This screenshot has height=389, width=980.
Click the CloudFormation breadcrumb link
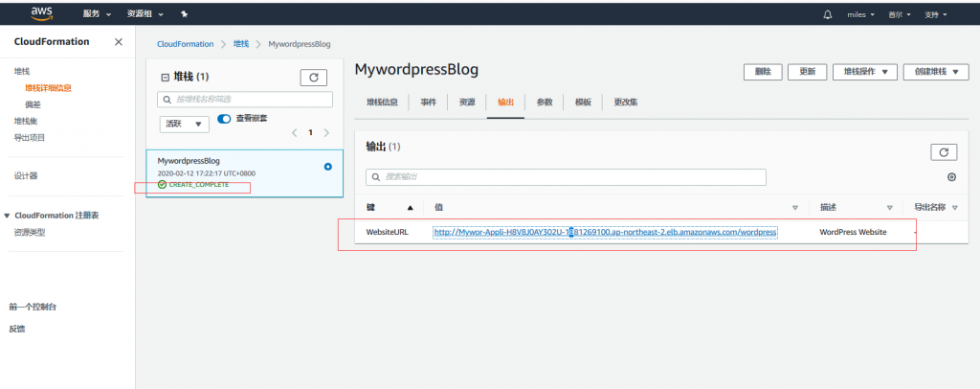tap(185, 44)
